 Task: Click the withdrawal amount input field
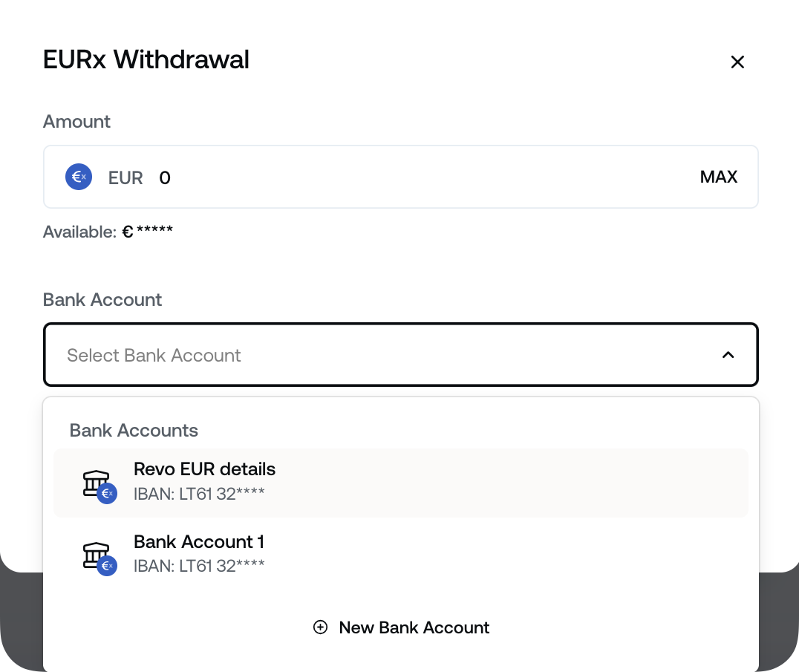pyautogui.click(x=371, y=177)
